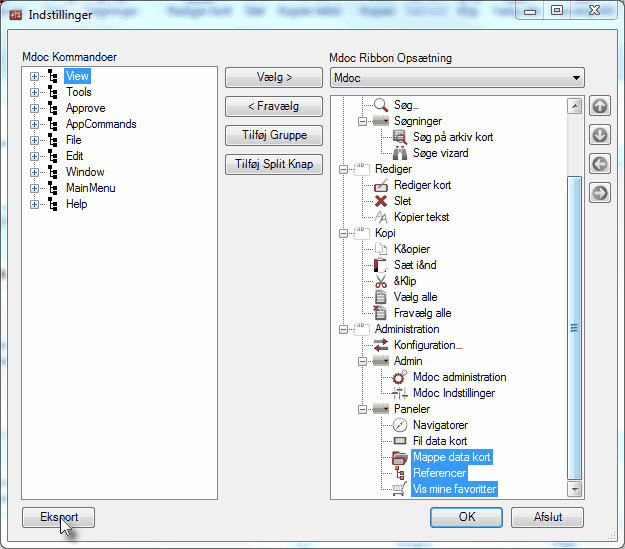Image resolution: width=625 pixels, height=549 pixels.
Task: Collapse the Rediger group
Action: [343, 169]
